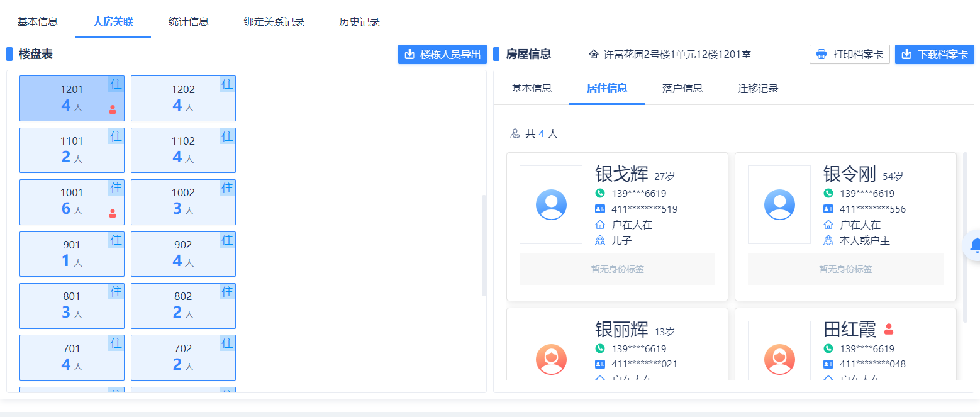Click the relationship icon beside 本人或户主
The height and width of the screenshot is (417, 980).
click(828, 240)
